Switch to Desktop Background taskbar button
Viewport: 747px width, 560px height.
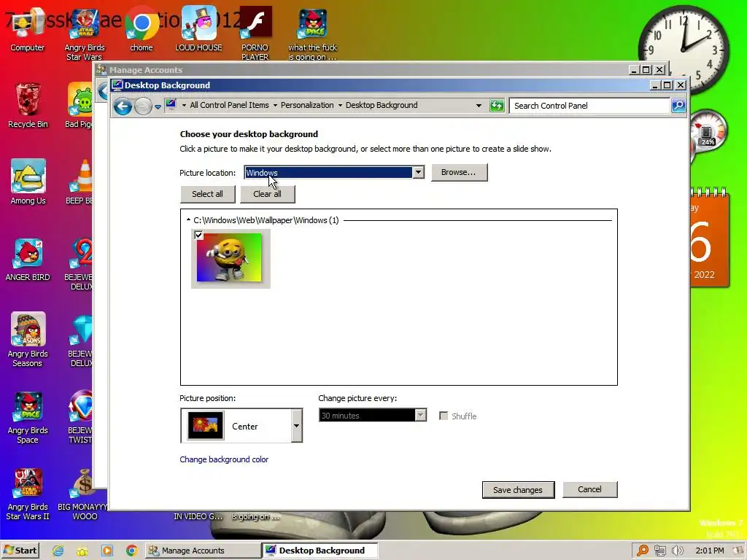(320, 551)
